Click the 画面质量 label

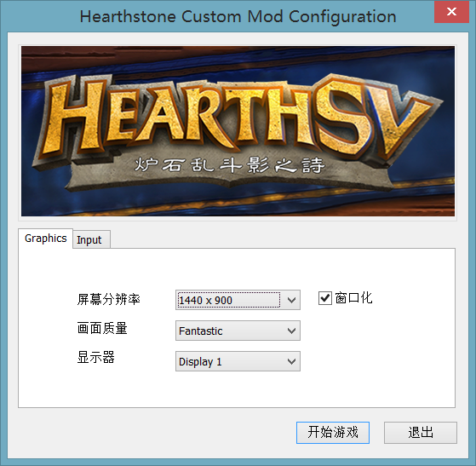(102, 328)
